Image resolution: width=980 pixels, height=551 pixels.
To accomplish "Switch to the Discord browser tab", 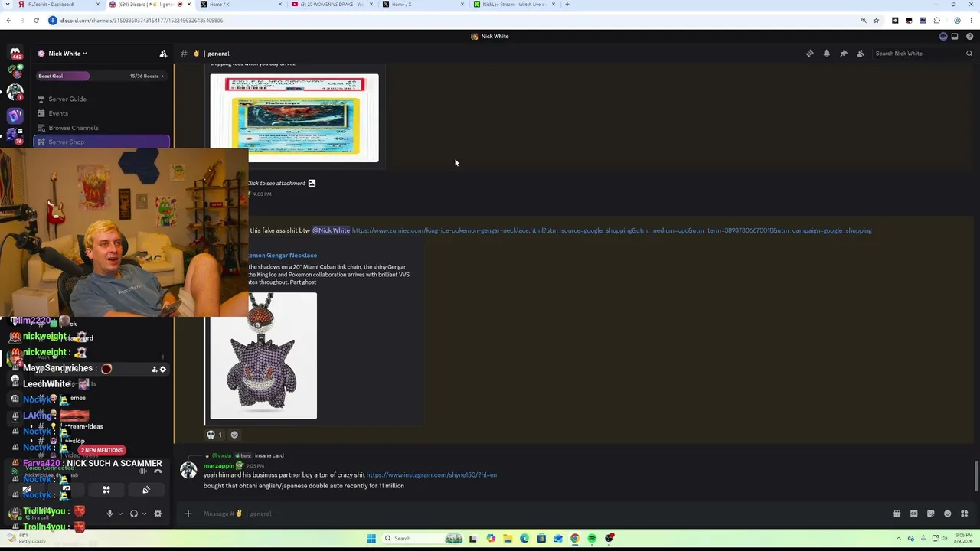I will (x=150, y=5).
